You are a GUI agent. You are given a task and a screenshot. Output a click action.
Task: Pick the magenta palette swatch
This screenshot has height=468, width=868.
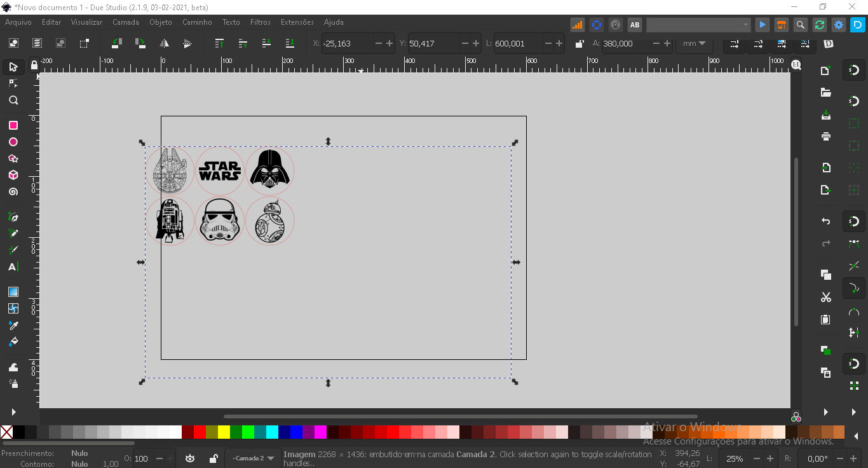pyautogui.click(x=321, y=432)
